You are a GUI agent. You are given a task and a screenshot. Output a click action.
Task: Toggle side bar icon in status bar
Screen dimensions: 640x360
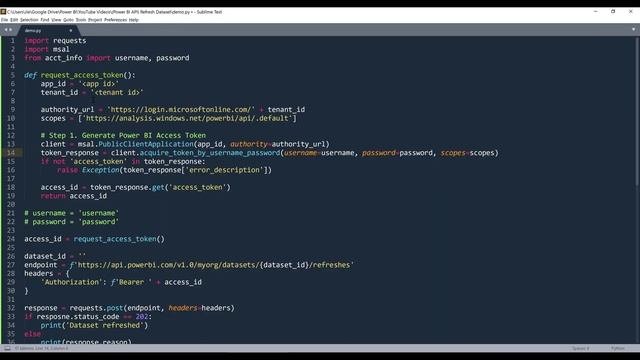(x=7, y=349)
